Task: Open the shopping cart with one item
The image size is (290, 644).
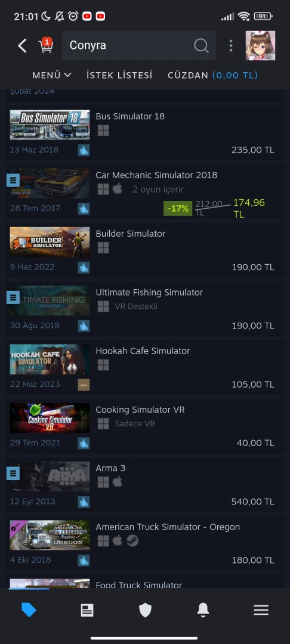Action: pyautogui.click(x=45, y=45)
